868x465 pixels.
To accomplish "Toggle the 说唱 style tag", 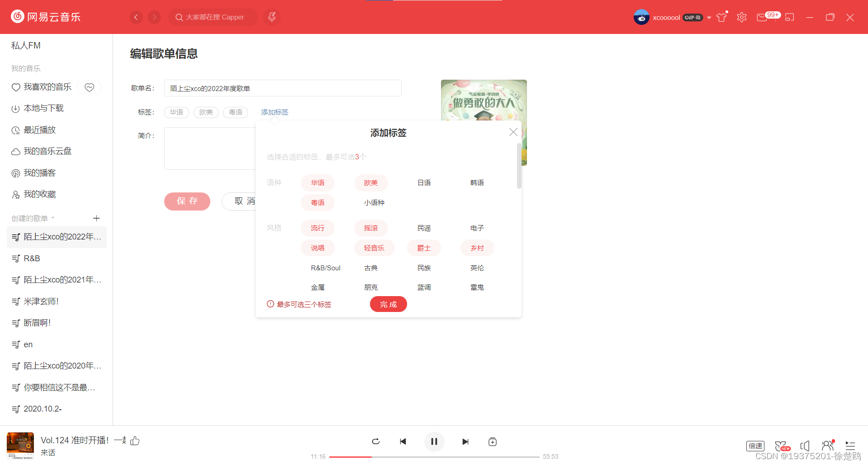I will click(318, 248).
